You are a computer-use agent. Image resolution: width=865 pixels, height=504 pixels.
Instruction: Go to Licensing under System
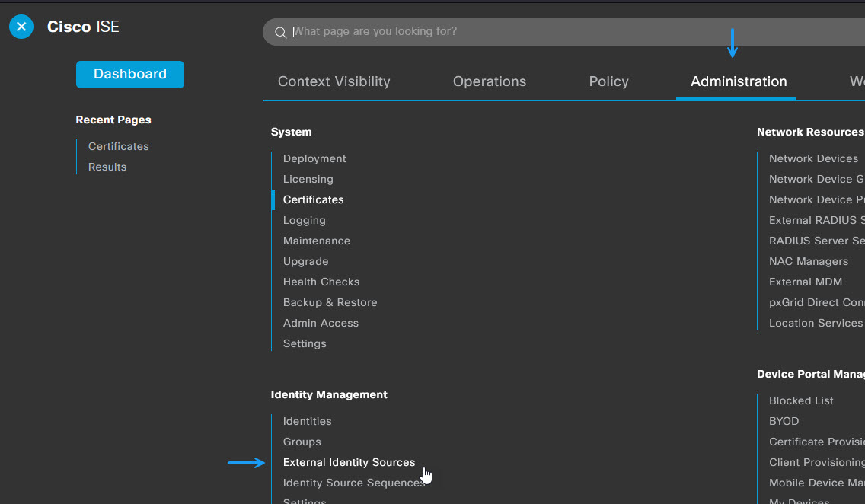point(308,179)
